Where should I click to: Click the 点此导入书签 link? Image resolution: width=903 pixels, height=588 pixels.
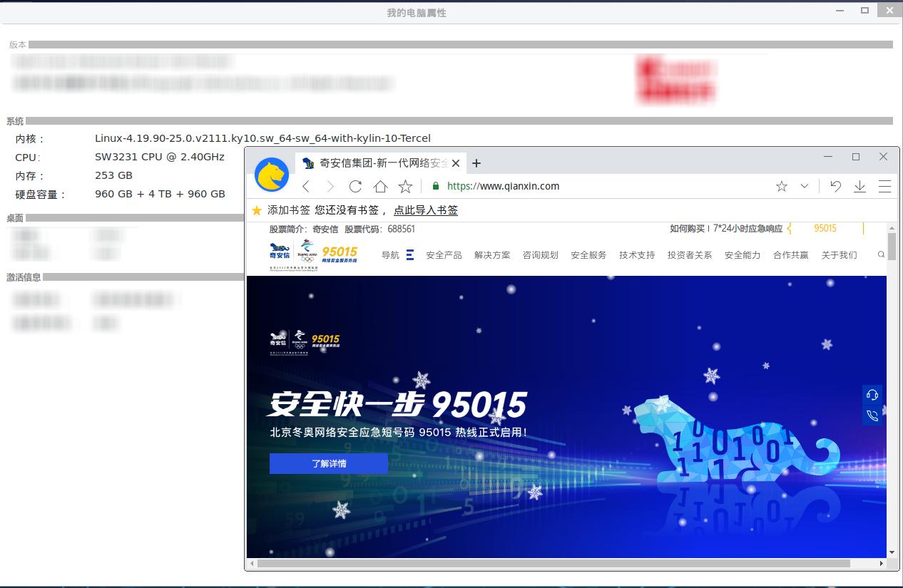[426, 210]
